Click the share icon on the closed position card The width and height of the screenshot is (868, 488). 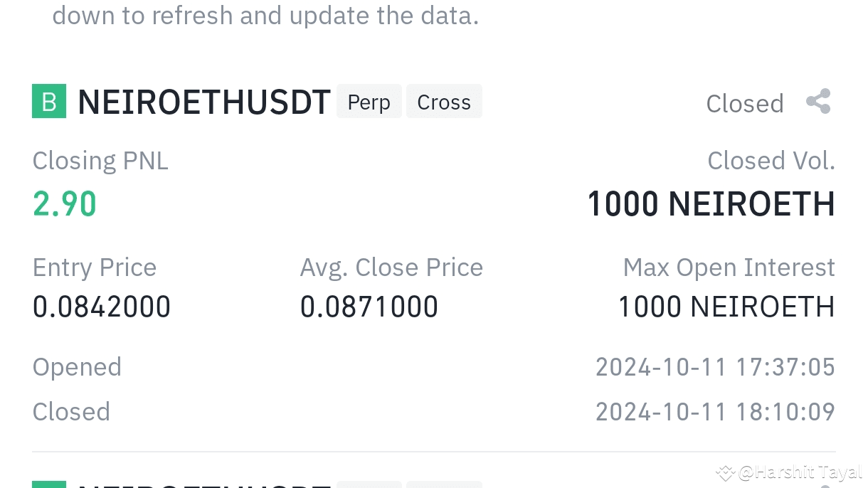tap(817, 101)
